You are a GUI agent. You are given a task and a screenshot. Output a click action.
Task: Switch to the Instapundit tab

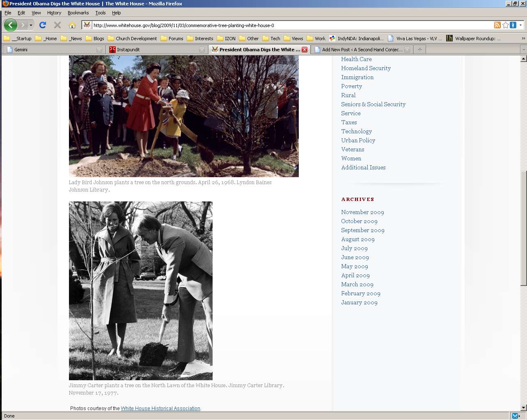[128, 50]
